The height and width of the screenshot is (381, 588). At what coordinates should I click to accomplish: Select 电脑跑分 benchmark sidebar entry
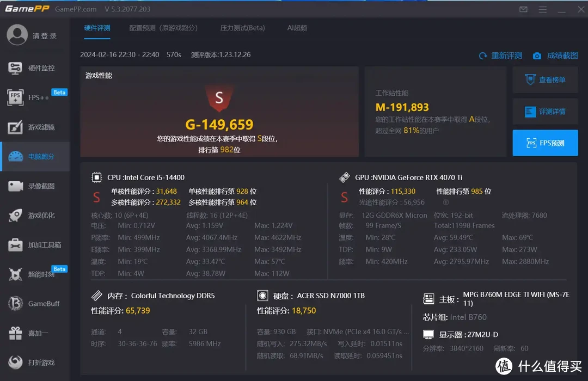coord(35,156)
